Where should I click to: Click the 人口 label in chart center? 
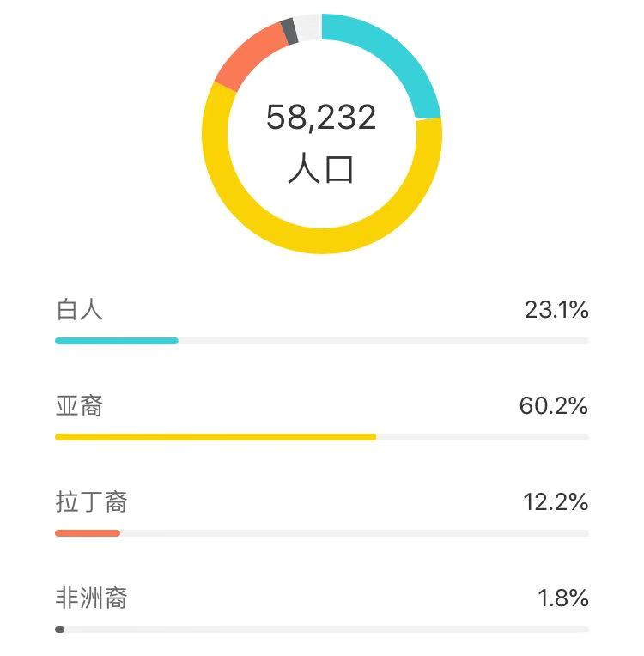point(321,168)
